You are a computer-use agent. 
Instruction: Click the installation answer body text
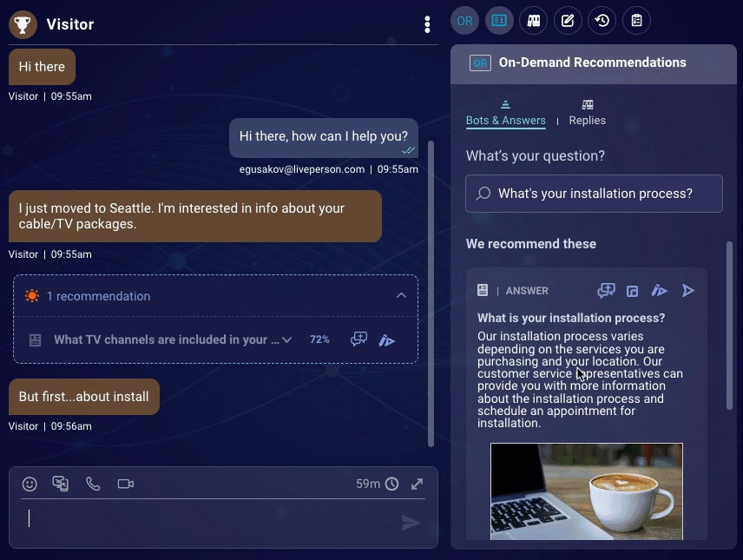580,379
